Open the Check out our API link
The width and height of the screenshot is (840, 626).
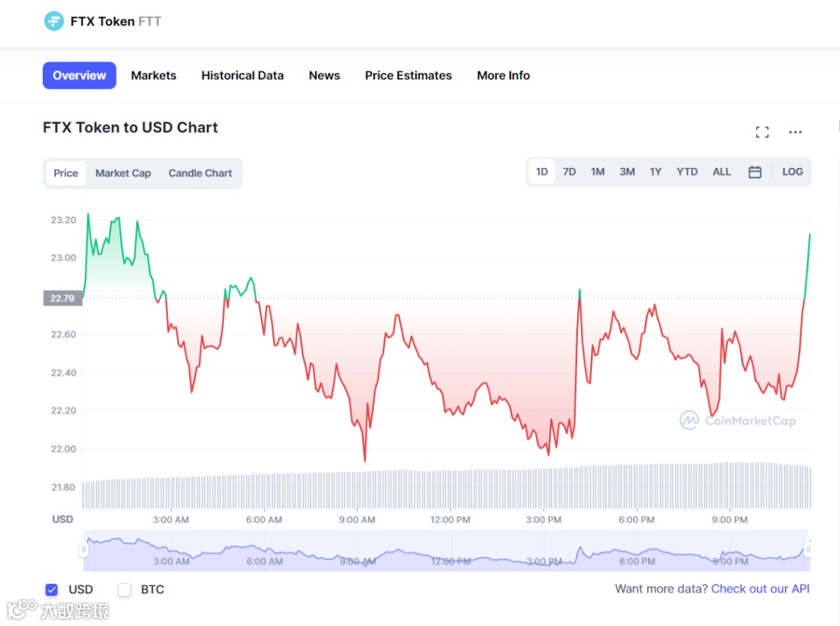click(x=760, y=589)
